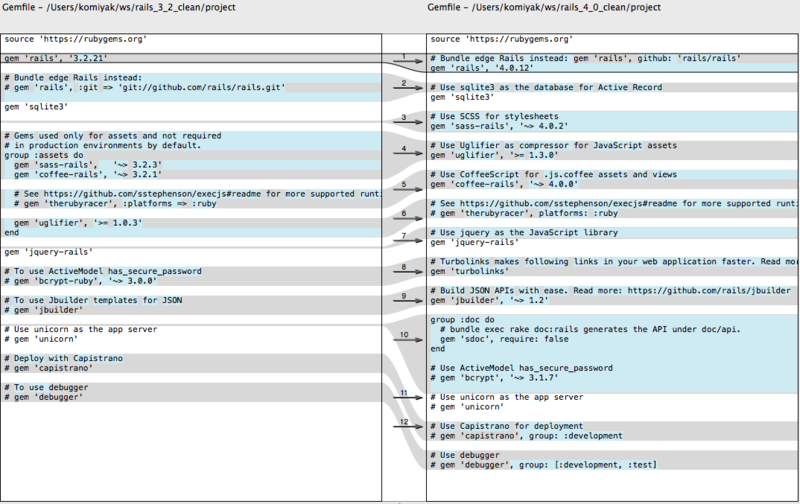
Task: Click the rails_3_2_clean Gemfile path title
Action: pos(119,7)
